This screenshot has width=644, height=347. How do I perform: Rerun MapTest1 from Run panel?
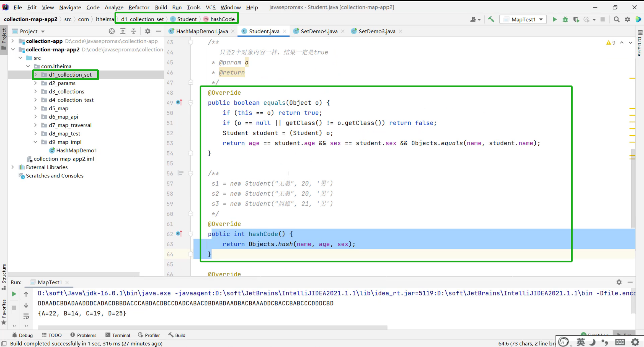pos(14,294)
